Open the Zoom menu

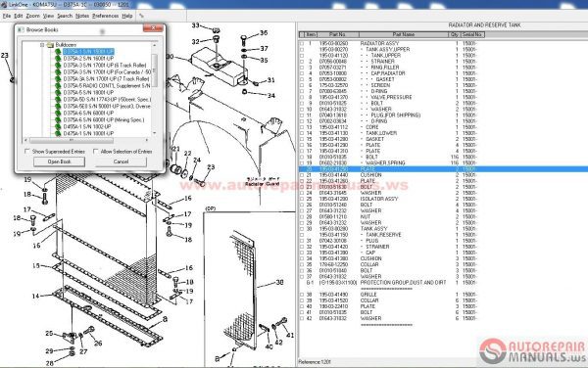coord(32,16)
